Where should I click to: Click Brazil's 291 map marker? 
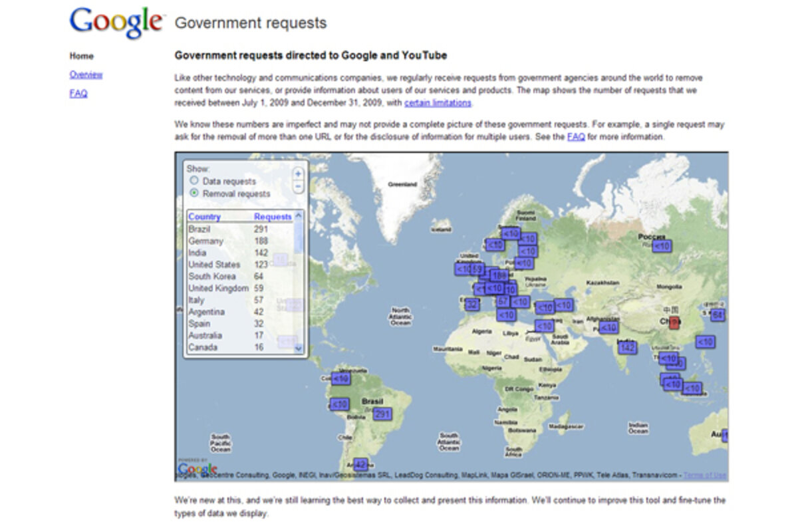coord(381,414)
